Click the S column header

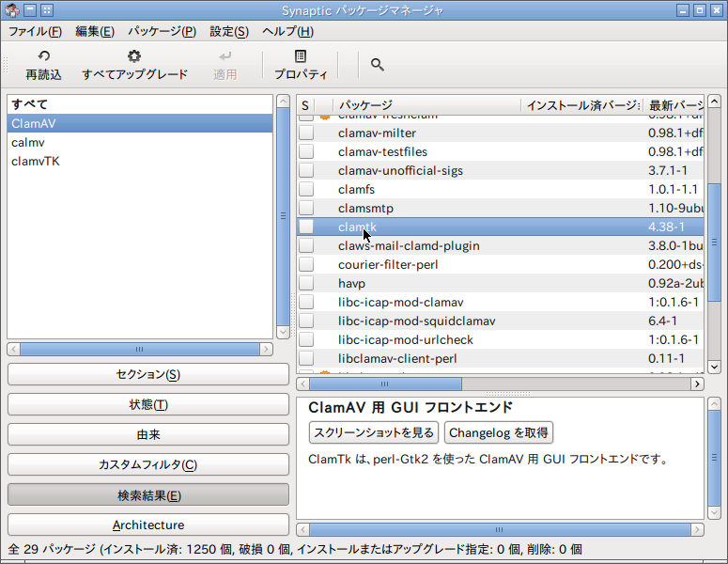(x=305, y=105)
